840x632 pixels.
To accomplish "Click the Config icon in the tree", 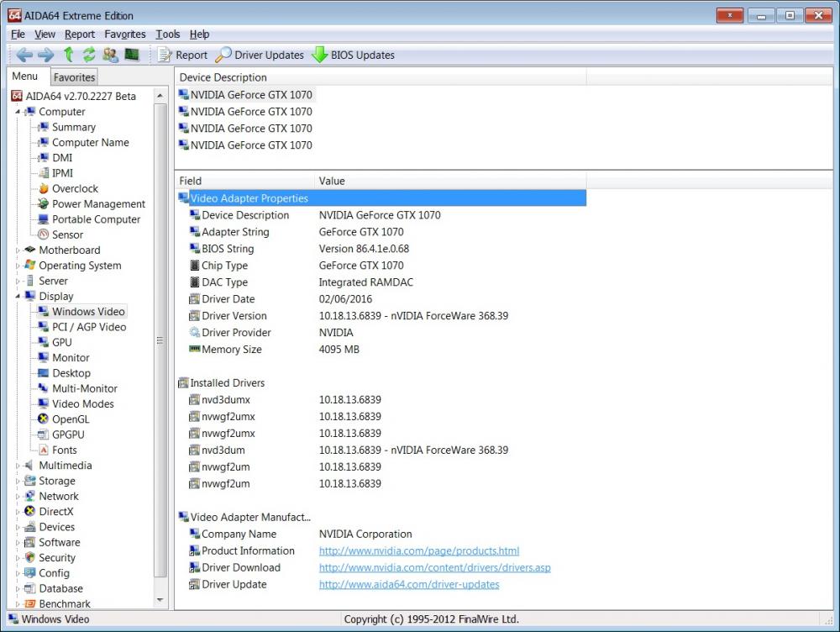I will tap(30, 573).
